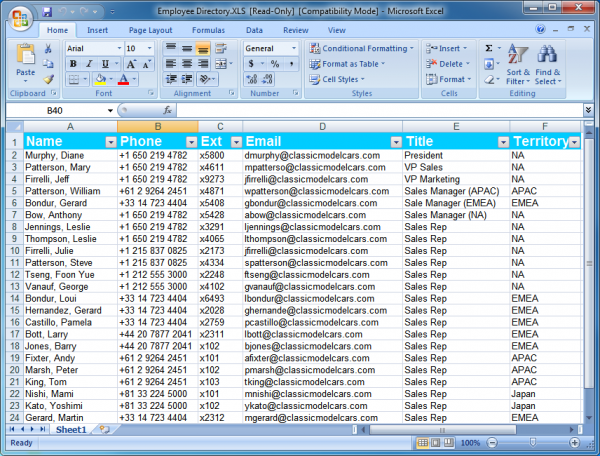Open Conditional Formatting dropdown
Screen dimensions: 600x456
coord(362,49)
